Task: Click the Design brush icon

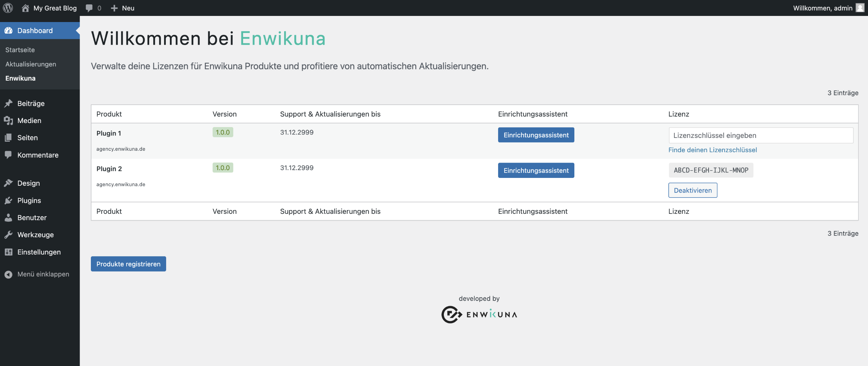Action: point(8,183)
